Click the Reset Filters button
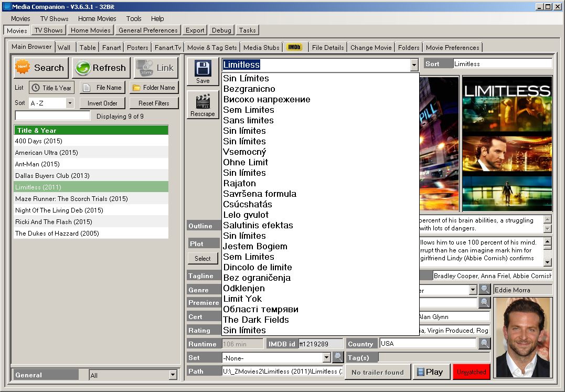This screenshot has width=565, height=392. pos(154,103)
